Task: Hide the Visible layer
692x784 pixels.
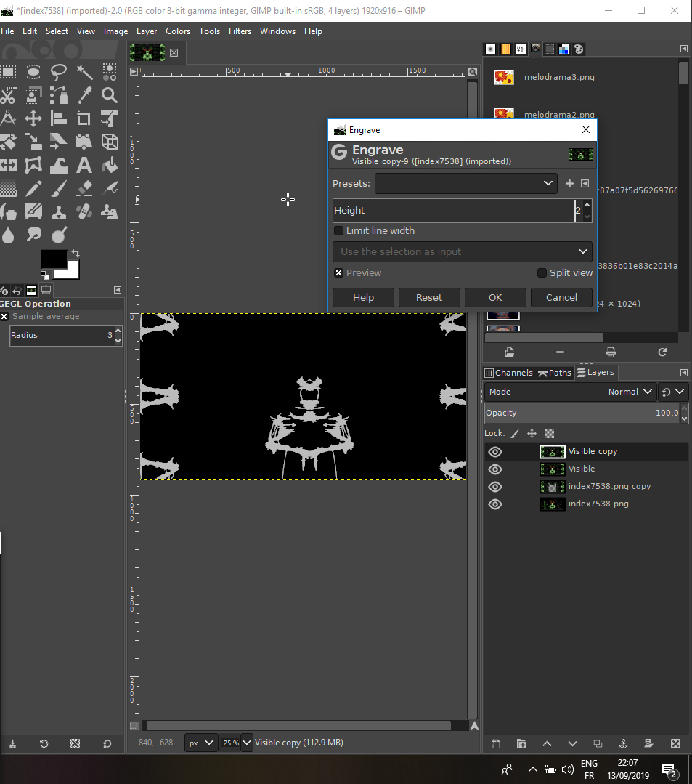Action: coord(495,469)
